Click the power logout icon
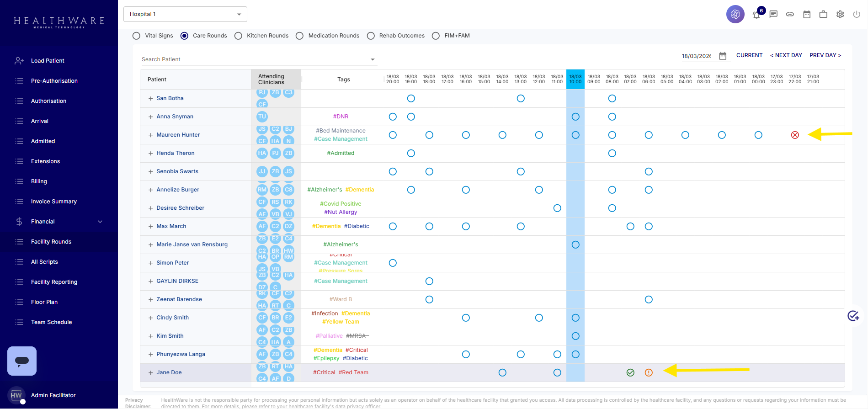This screenshot has width=868, height=409. (x=857, y=14)
